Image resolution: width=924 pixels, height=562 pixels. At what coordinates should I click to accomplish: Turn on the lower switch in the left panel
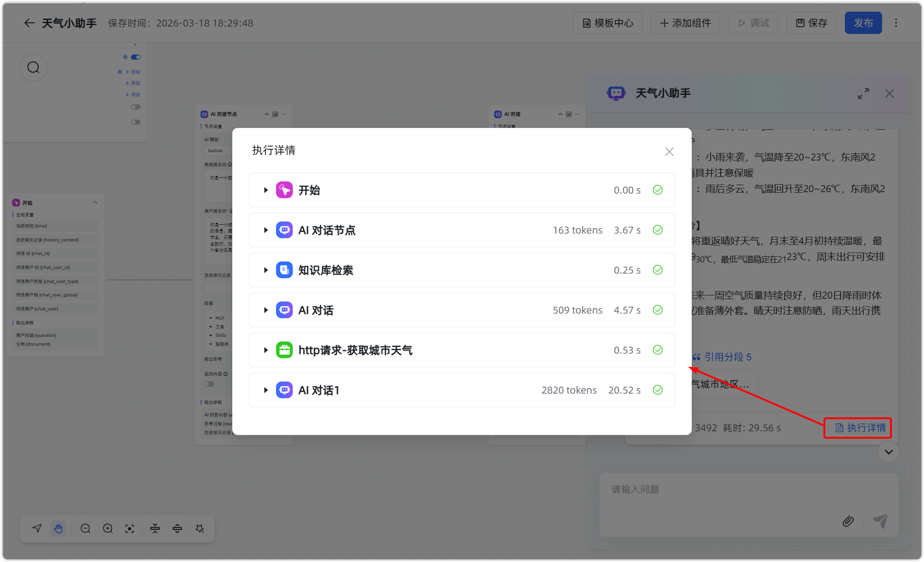[x=135, y=122]
